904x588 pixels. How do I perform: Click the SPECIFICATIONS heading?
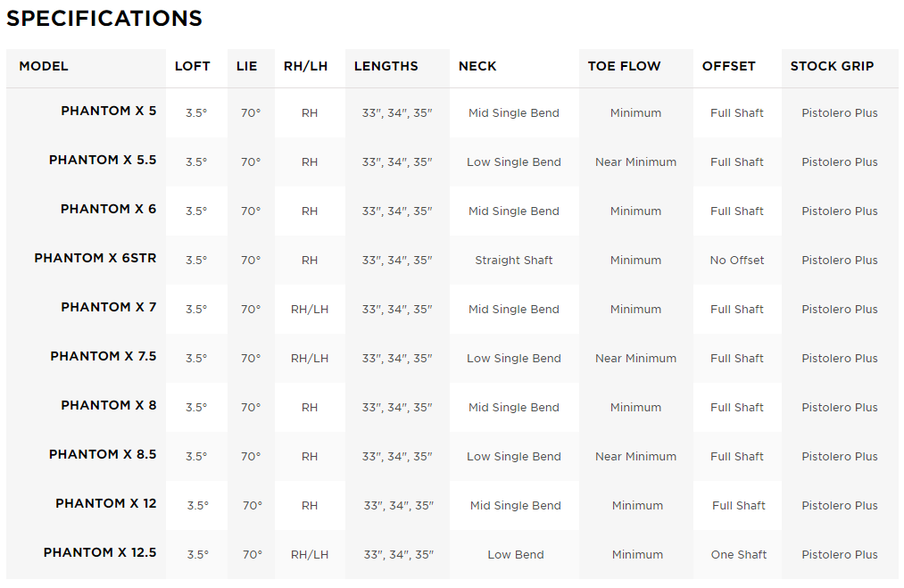point(104,19)
